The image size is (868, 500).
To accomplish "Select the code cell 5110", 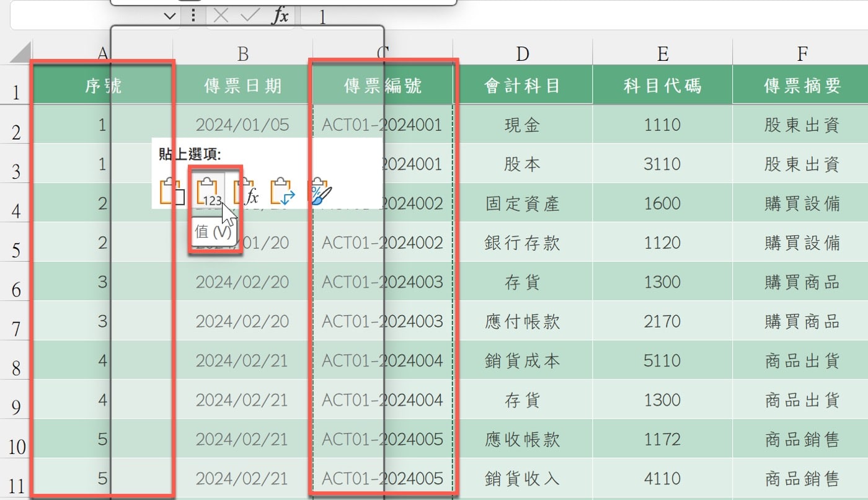I will 662,360.
